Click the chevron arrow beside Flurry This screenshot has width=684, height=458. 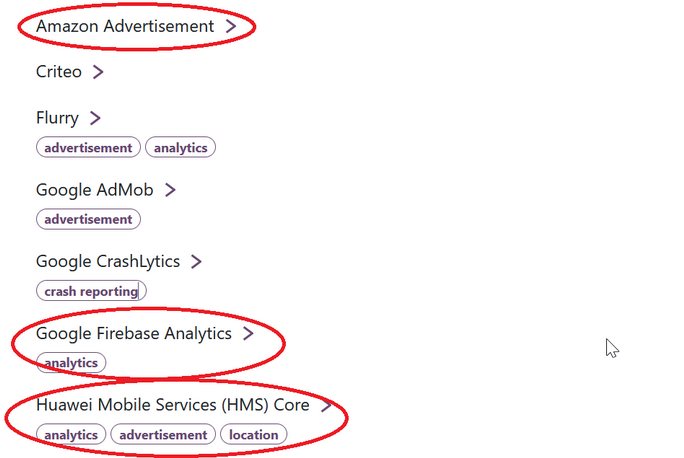pyautogui.click(x=95, y=118)
